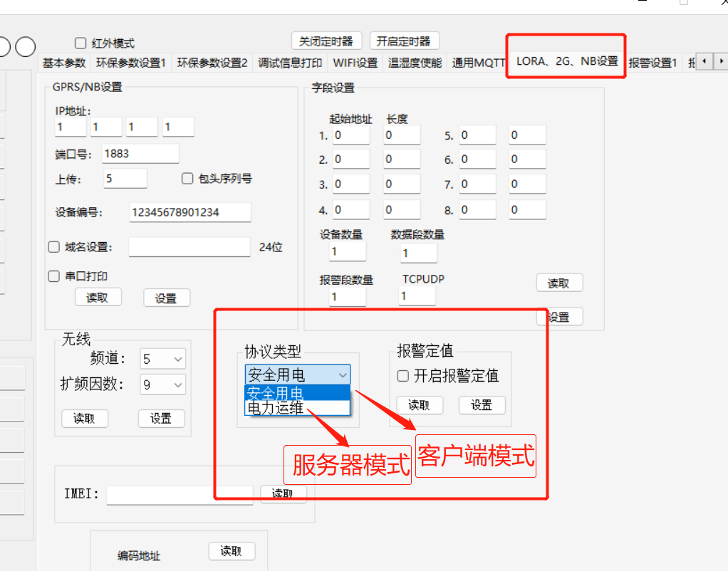Expand the 扩频因数 dropdown
The width and height of the screenshot is (728, 571).
coord(163,384)
